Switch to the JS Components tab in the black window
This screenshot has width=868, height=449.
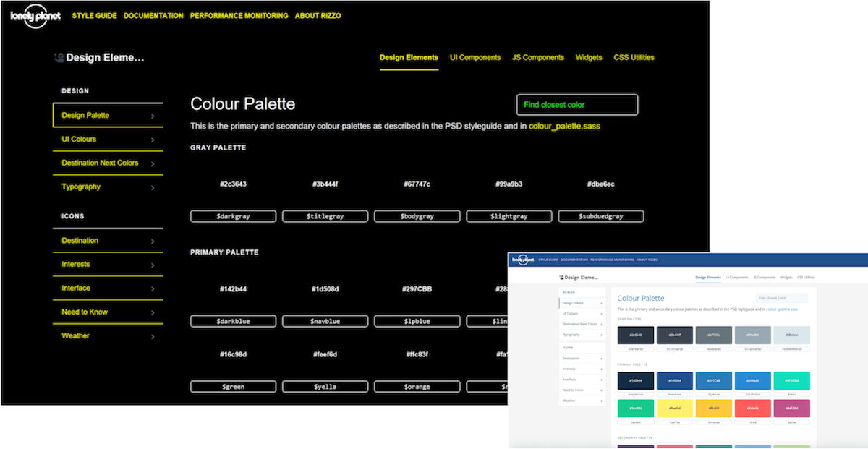(x=538, y=58)
